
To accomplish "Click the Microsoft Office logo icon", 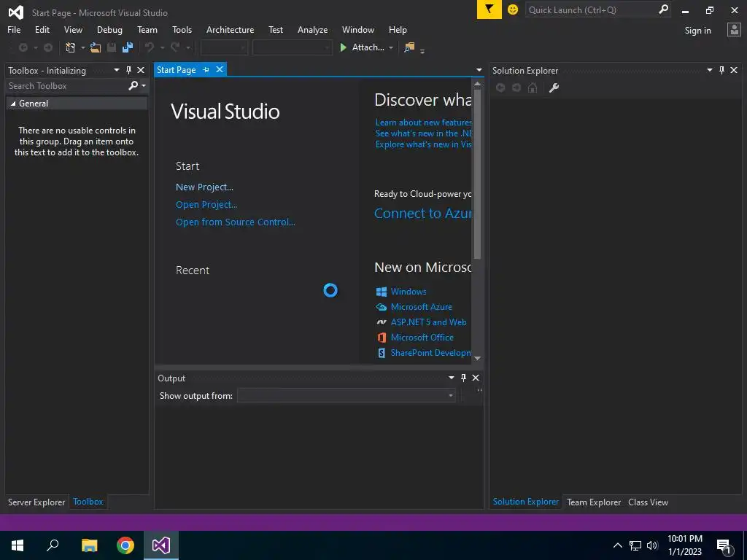I will pos(381,338).
